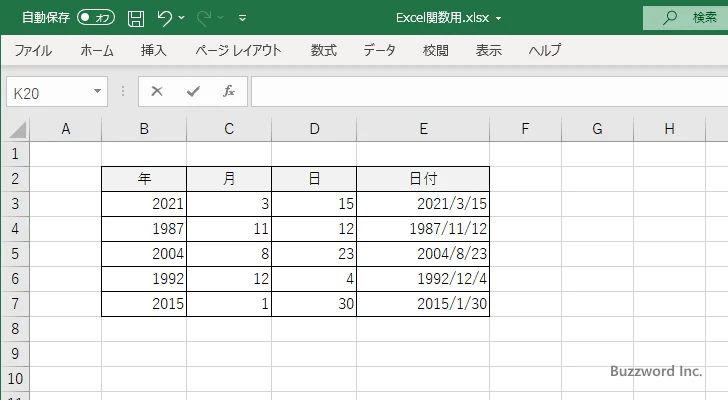728x400 pixels.
Task: Click the 年 header cell
Action: (144, 179)
